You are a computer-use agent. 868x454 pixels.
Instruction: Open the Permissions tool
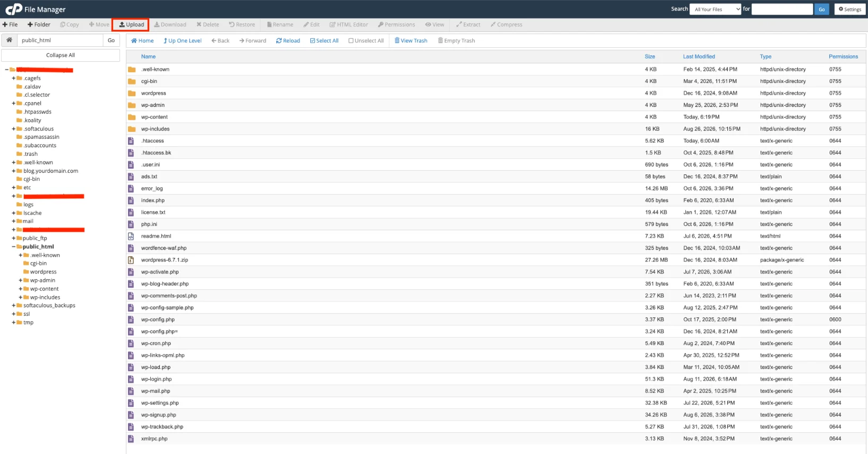pos(396,24)
